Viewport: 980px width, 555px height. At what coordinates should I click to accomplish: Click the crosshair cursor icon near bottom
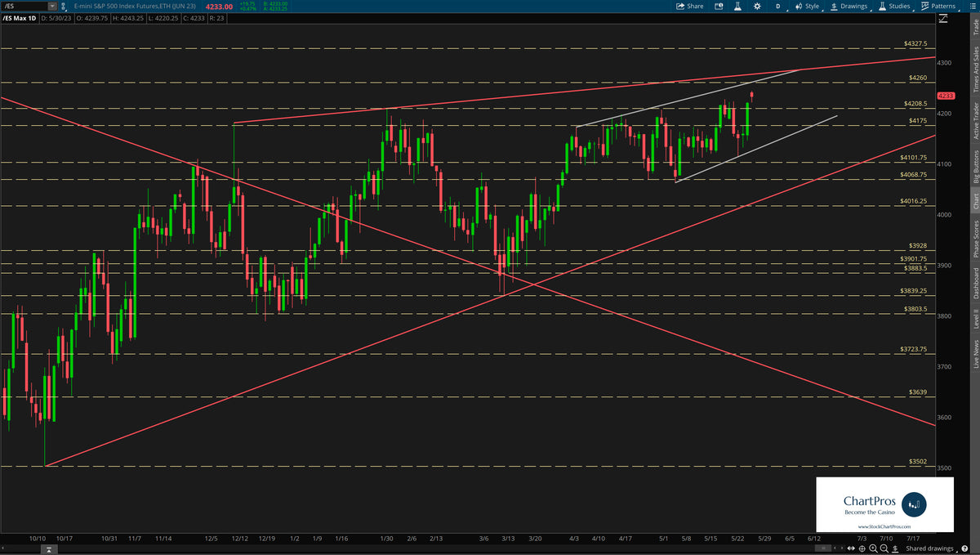[862, 548]
